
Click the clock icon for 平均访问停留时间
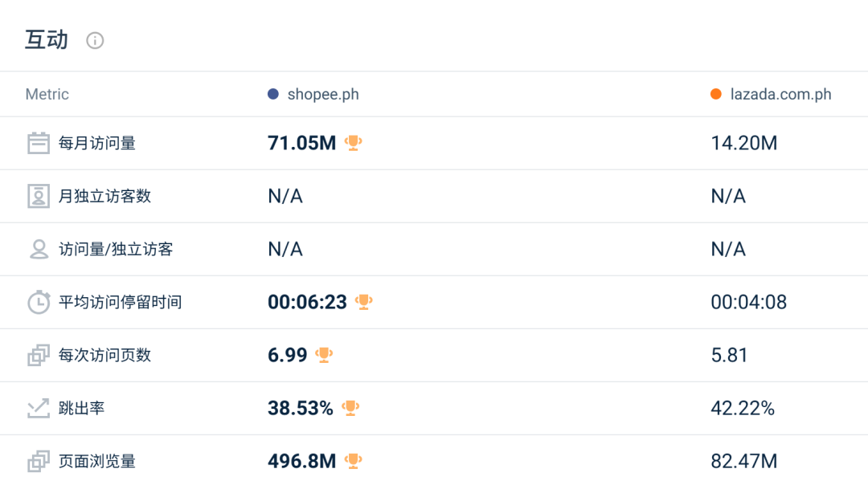pos(39,302)
